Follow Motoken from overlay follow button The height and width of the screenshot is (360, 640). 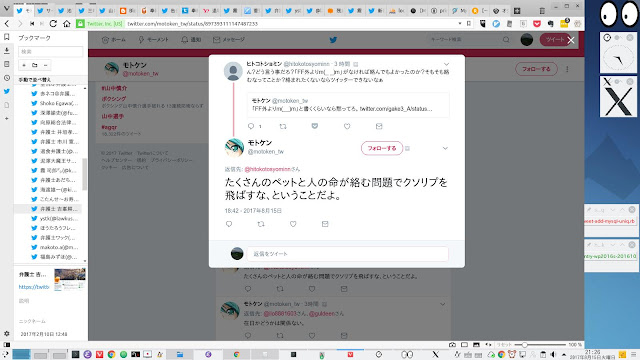click(382, 148)
